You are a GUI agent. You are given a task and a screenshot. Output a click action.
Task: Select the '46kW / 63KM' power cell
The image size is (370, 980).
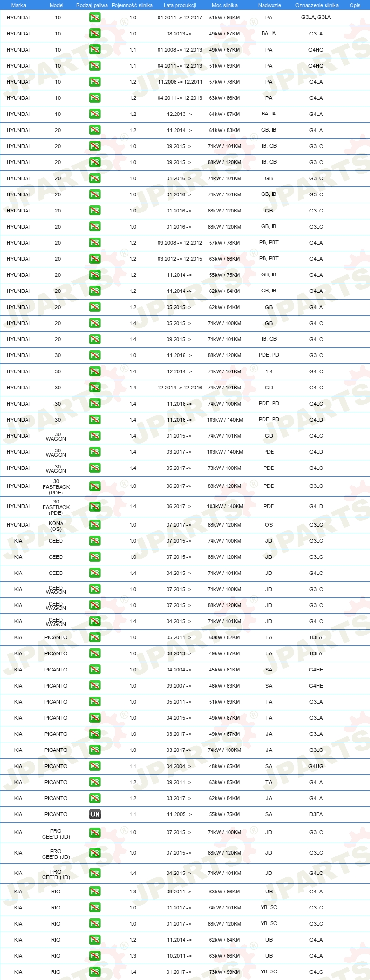click(x=224, y=686)
